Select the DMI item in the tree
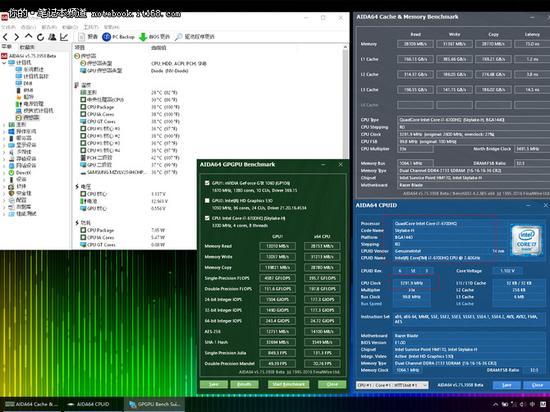The height and width of the screenshot is (412, 550). tap(24, 83)
